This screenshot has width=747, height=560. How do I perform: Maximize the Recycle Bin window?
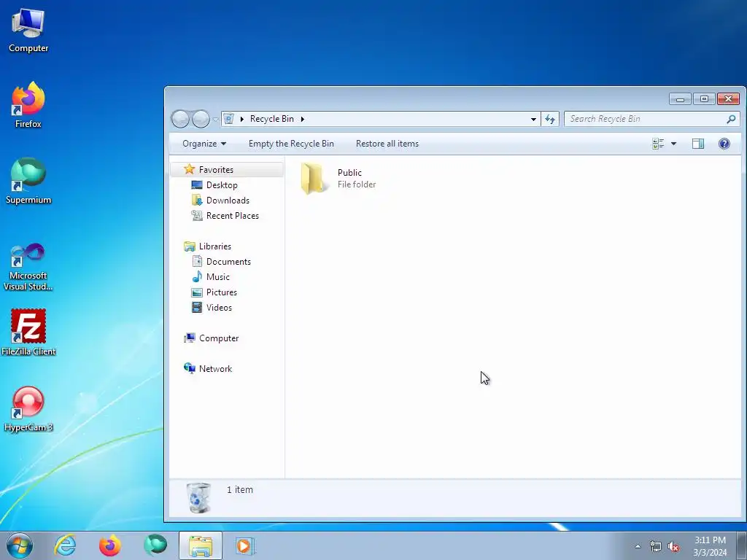click(704, 99)
